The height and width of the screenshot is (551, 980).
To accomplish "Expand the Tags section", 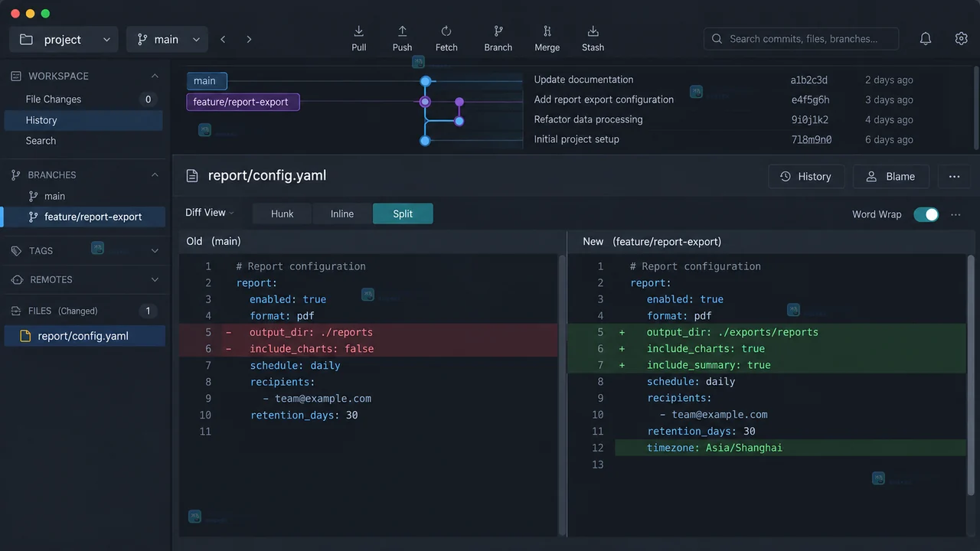I will [155, 251].
